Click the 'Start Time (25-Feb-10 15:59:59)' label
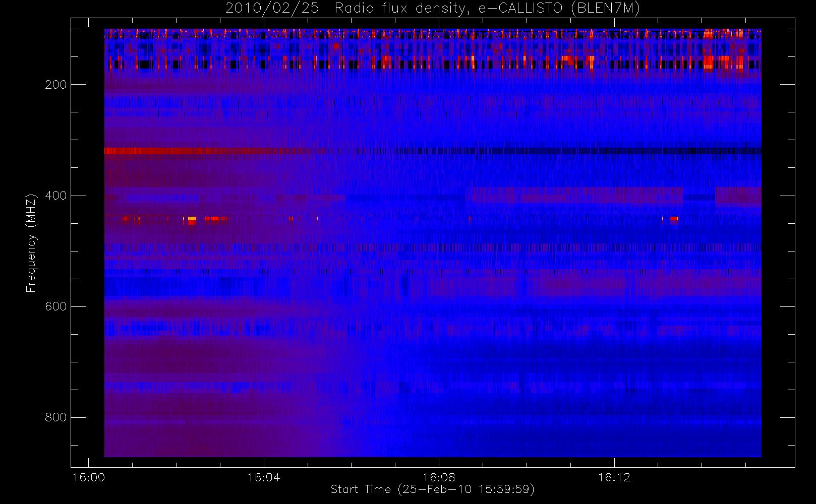 432,489
